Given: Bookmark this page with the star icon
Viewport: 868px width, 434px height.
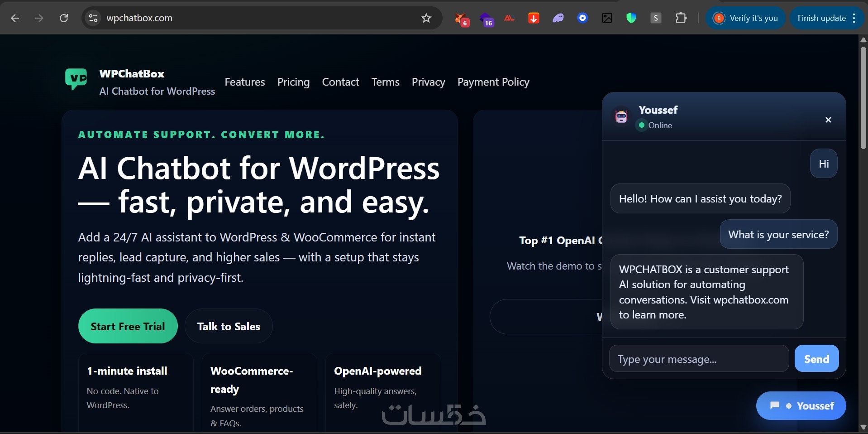Looking at the screenshot, I should coord(426,18).
